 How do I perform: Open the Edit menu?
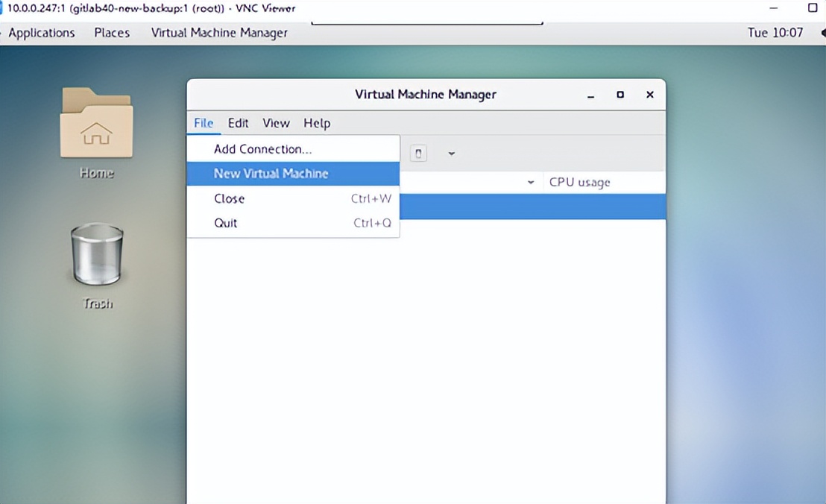pos(238,123)
